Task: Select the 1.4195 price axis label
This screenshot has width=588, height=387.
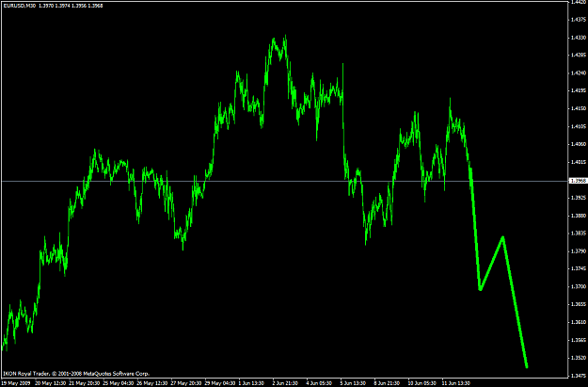Action: pyautogui.click(x=579, y=90)
